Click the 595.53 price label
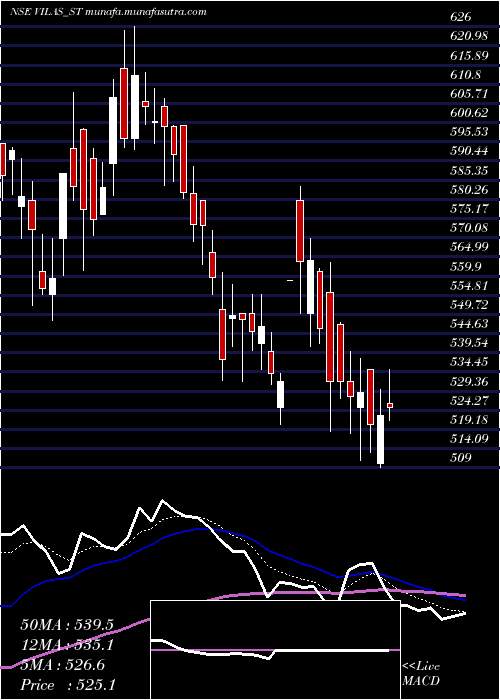 coord(469,132)
